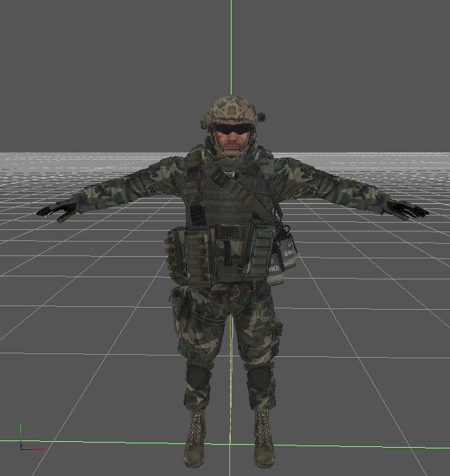Click the XYZ axis orientation gizmo
Screen dimensions: 450x476
[x=32, y=438]
